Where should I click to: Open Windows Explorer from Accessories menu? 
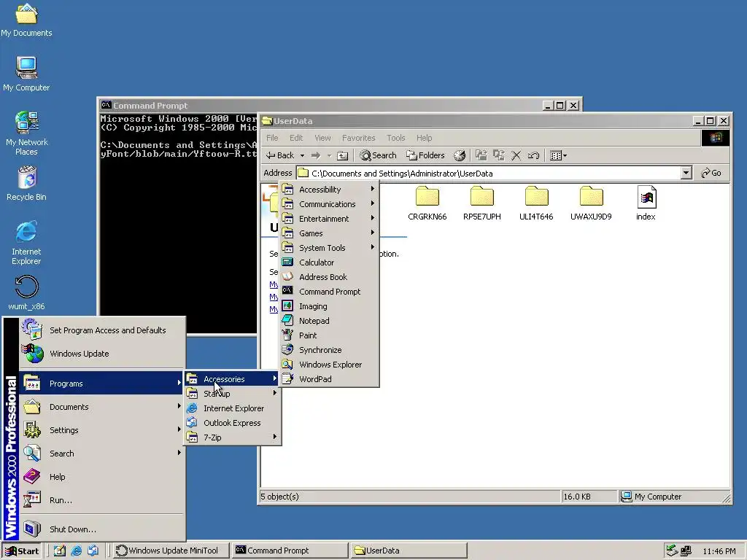(x=329, y=365)
